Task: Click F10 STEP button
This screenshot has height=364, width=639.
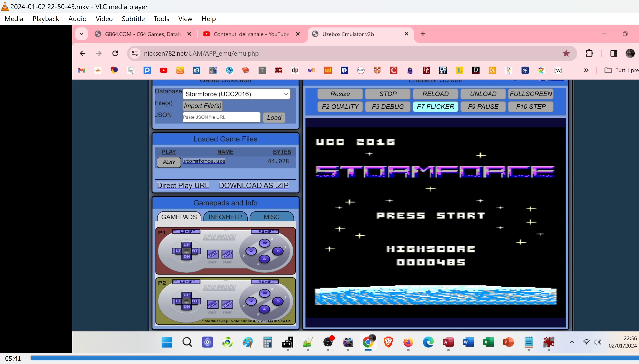Action: [531, 107]
